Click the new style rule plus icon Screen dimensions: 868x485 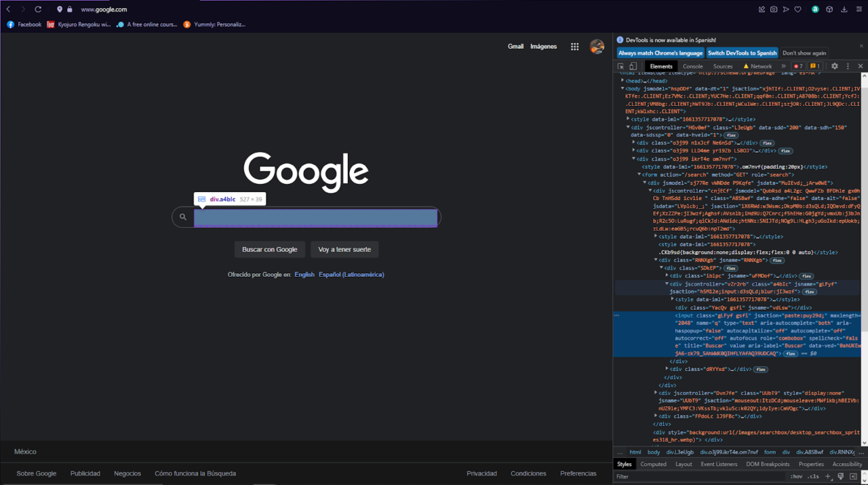click(x=829, y=475)
